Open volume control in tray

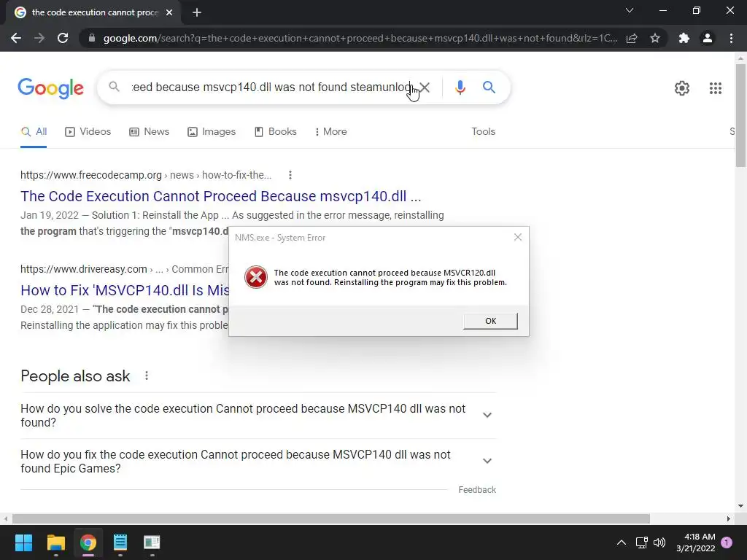[x=659, y=542]
